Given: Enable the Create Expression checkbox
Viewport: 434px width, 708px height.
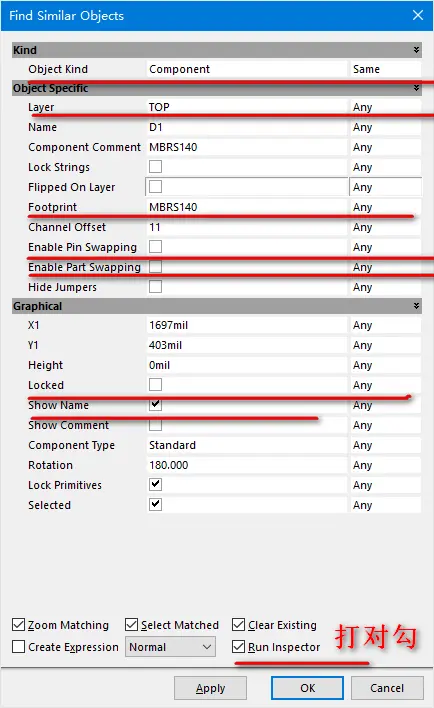Looking at the screenshot, I should (19, 647).
